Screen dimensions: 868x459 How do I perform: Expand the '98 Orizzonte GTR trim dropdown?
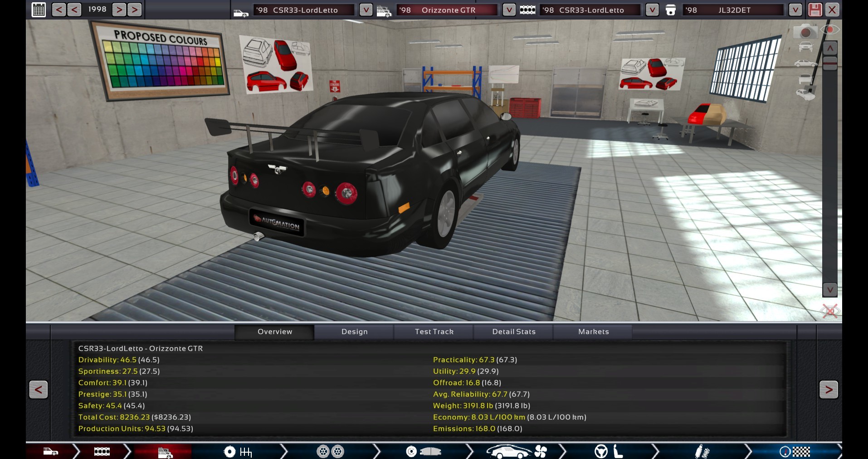click(509, 10)
